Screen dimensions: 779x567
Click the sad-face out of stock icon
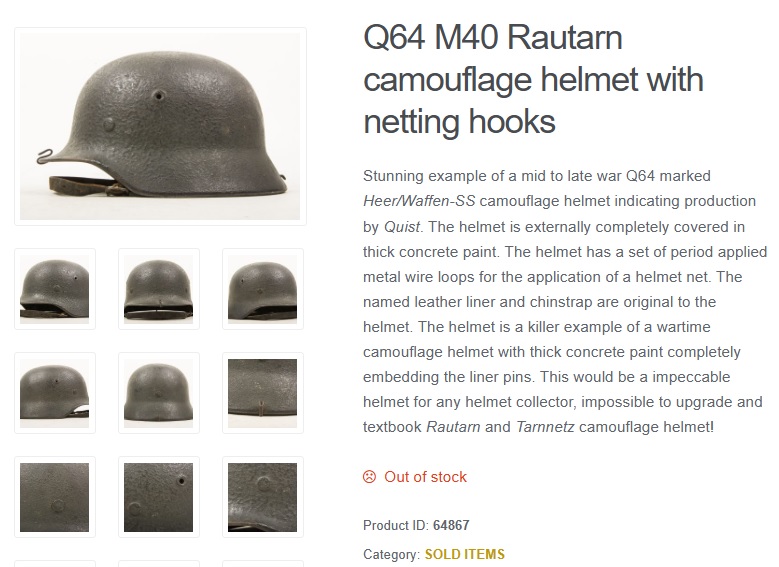(x=370, y=477)
